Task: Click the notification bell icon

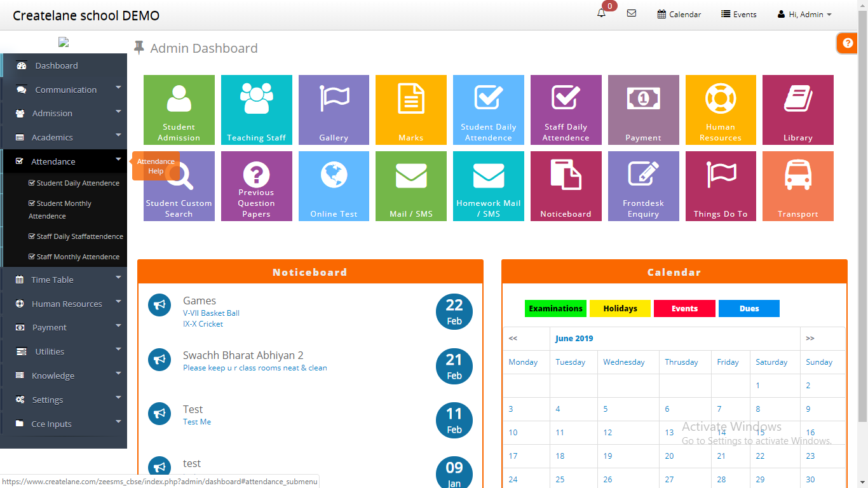Action: 601,13
